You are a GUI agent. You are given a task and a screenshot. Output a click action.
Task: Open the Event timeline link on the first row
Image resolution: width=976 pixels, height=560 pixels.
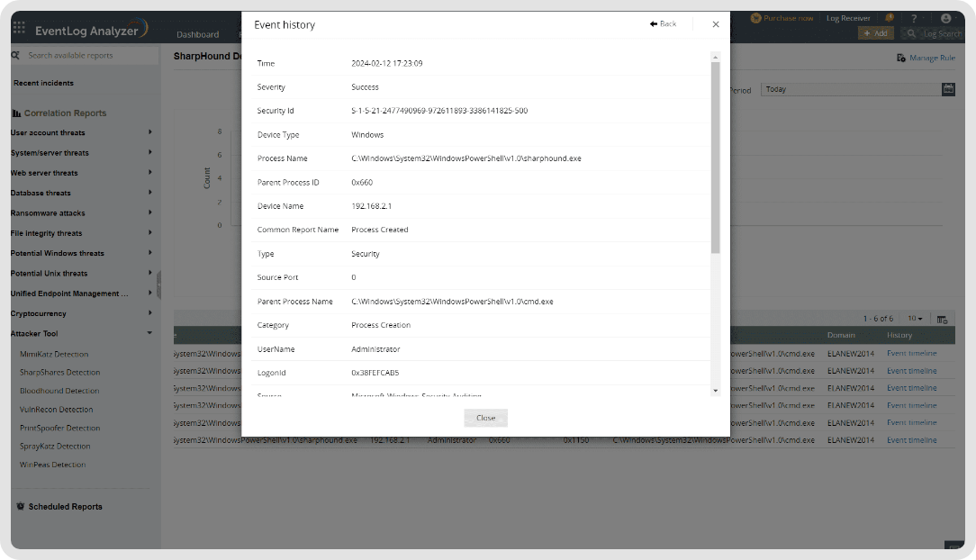[910, 353]
